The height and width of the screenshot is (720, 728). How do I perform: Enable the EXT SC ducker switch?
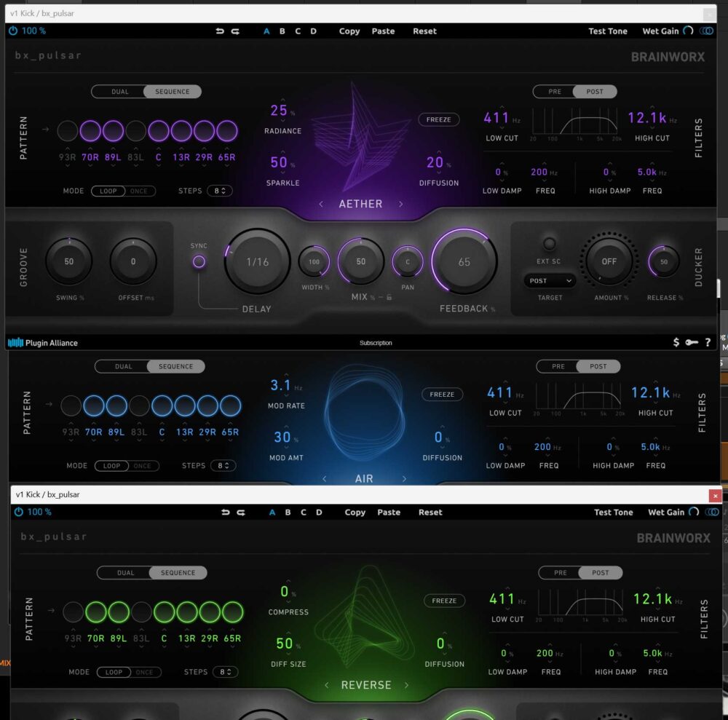click(x=549, y=243)
